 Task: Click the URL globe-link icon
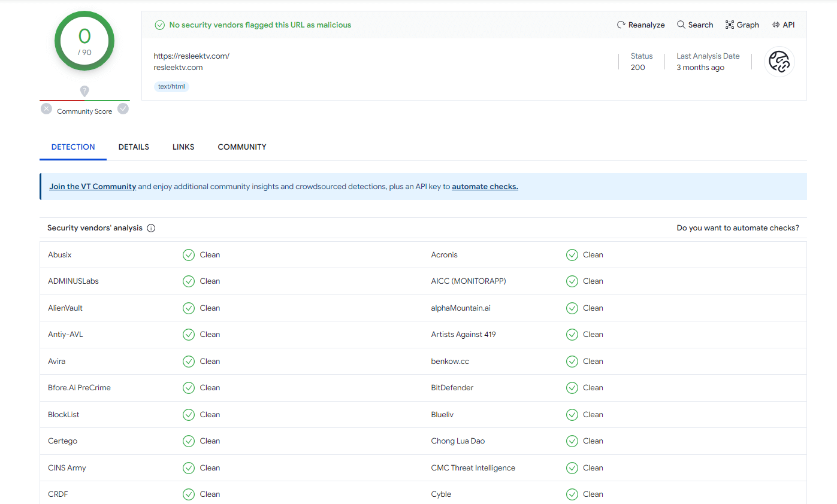(779, 62)
